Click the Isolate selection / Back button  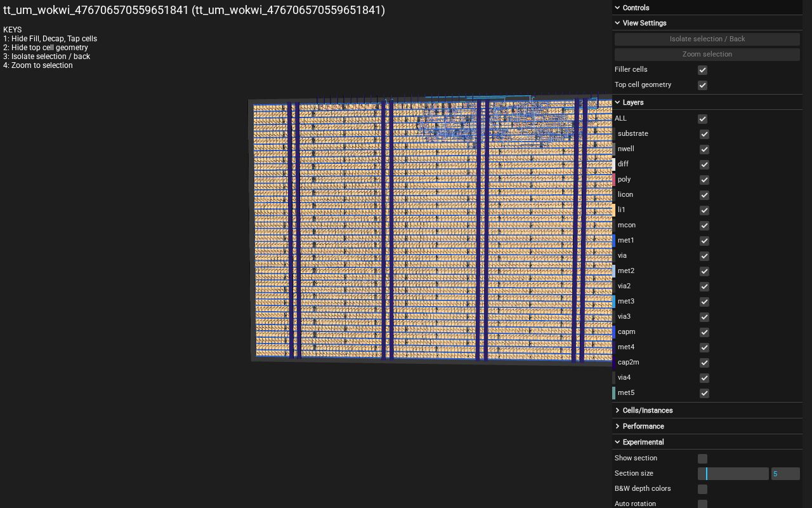[707, 39]
